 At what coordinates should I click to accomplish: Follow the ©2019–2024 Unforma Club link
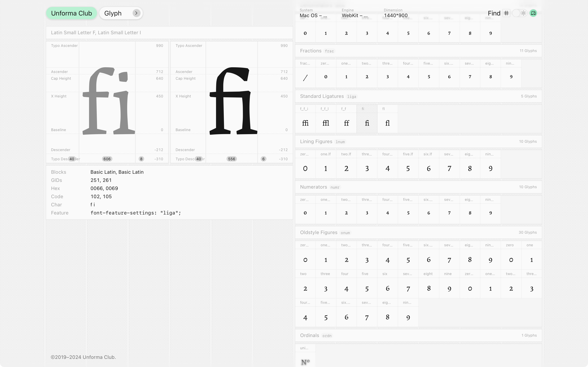[x=83, y=357]
